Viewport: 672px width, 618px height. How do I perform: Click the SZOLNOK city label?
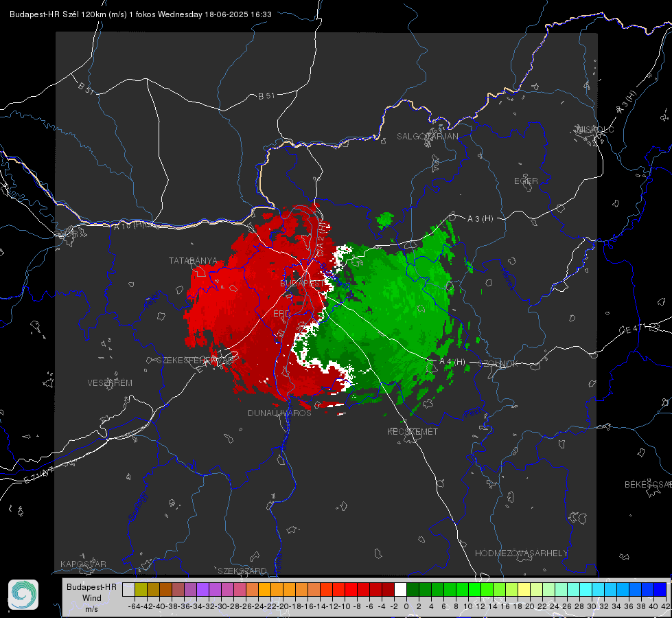[x=499, y=364]
